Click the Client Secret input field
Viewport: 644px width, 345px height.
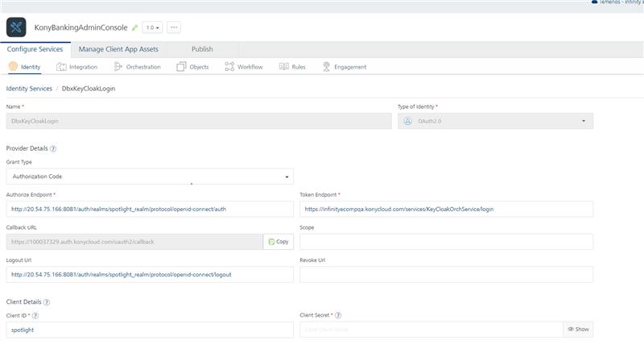[x=431, y=330]
